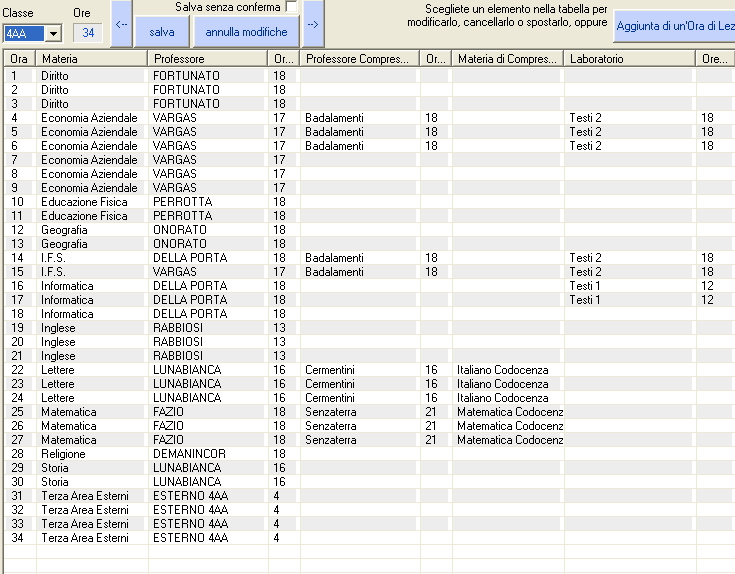Select Terza Area Esterni in row 31

pyautogui.click(x=85, y=496)
